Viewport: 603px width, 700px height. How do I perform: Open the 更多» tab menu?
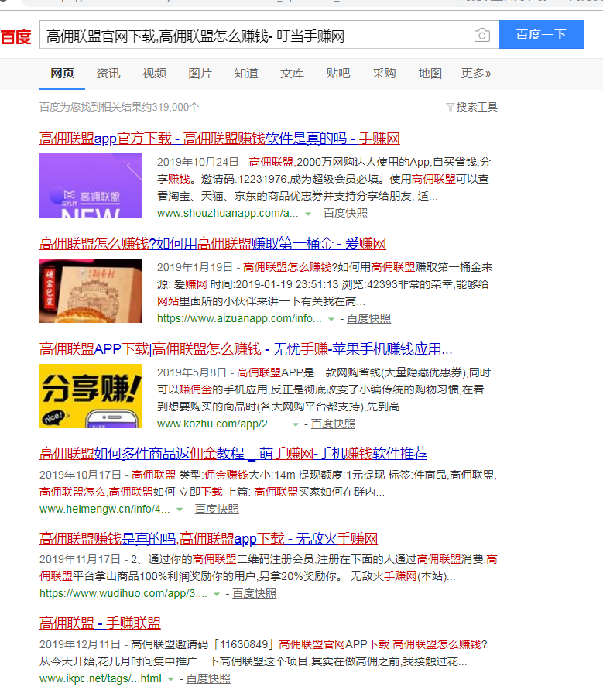[x=476, y=74]
